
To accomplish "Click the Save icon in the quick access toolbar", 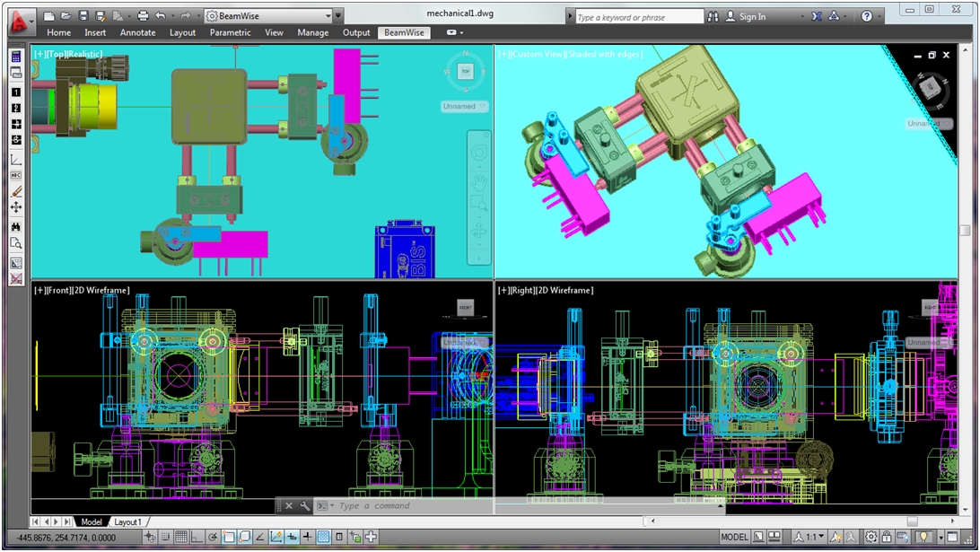I will 83,16.
